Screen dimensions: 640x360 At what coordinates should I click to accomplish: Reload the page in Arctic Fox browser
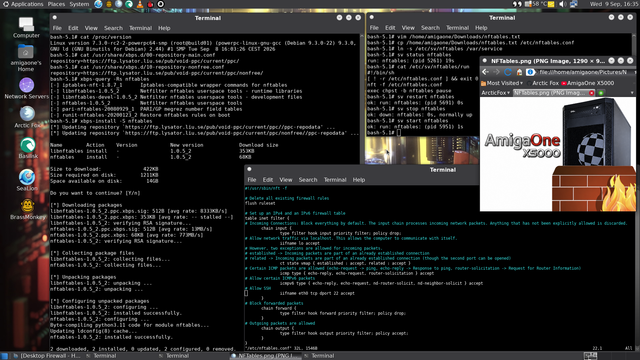tap(508, 72)
